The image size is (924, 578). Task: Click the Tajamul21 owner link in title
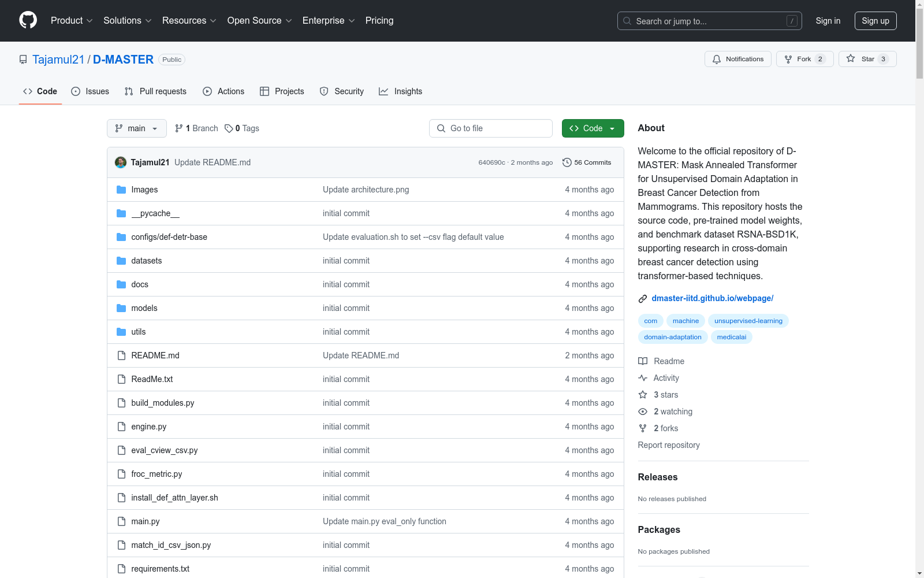pos(58,60)
